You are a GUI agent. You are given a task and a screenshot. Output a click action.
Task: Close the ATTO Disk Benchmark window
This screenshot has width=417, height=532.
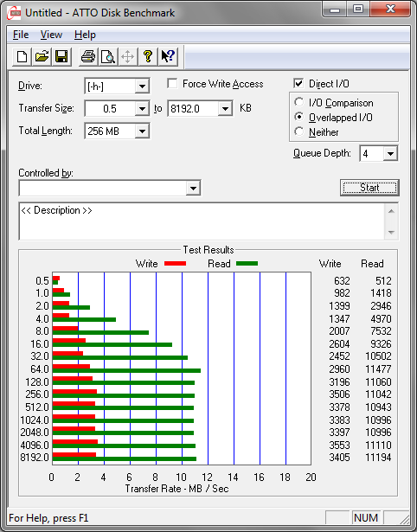[x=390, y=10]
